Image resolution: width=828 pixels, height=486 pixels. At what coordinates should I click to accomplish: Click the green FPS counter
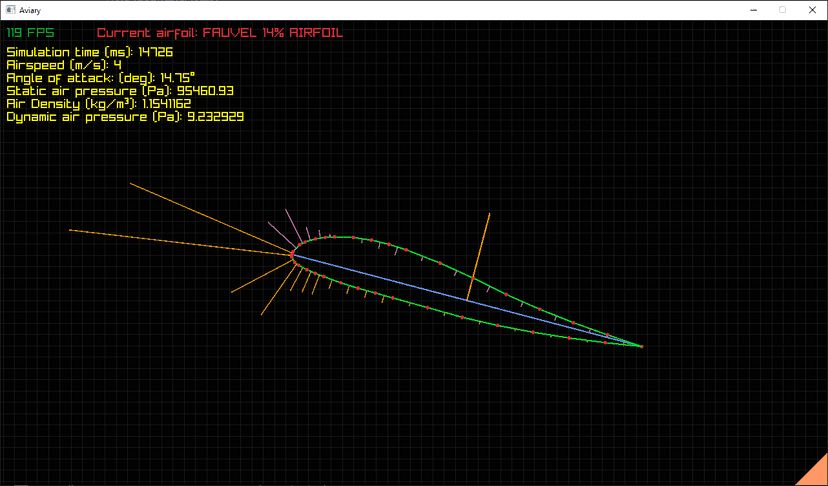point(30,33)
